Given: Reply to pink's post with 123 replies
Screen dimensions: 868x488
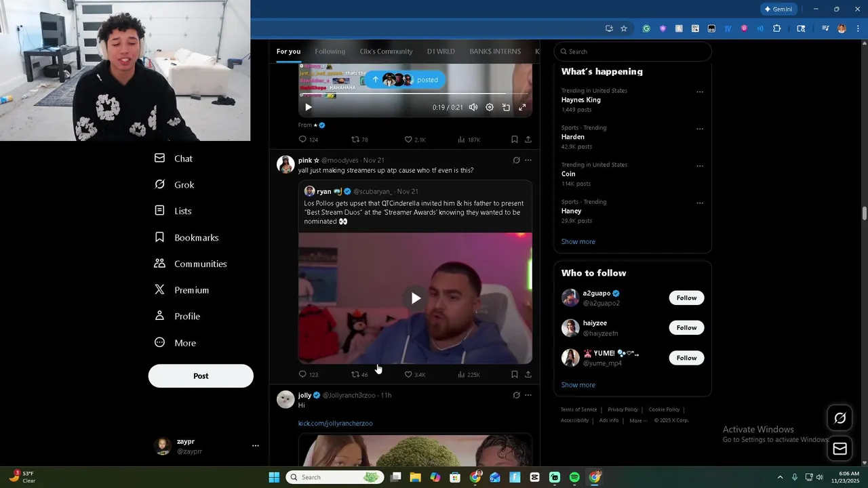Looking at the screenshot, I should click(x=309, y=375).
